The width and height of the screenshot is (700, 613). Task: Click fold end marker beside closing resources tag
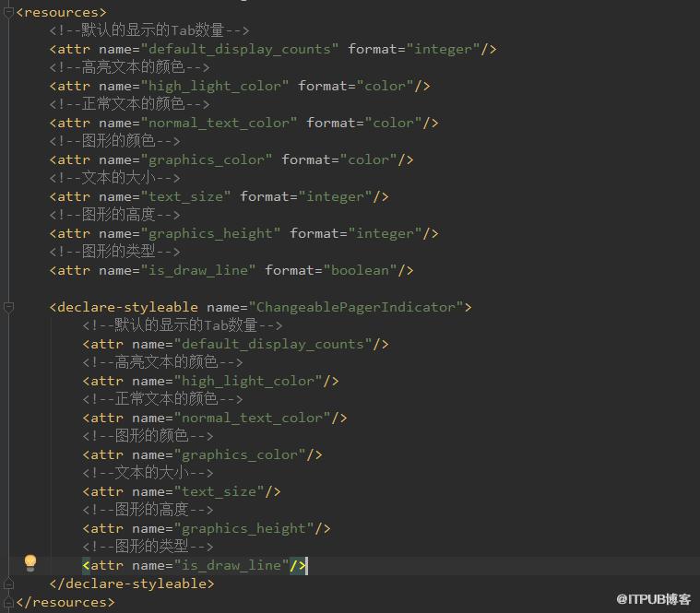pyautogui.click(x=8, y=602)
